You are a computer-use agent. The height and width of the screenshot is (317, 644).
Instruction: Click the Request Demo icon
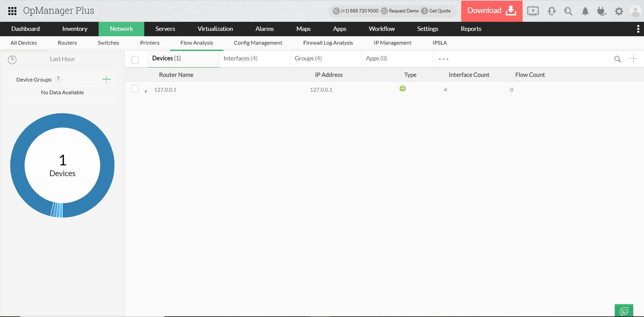tap(384, 11)
